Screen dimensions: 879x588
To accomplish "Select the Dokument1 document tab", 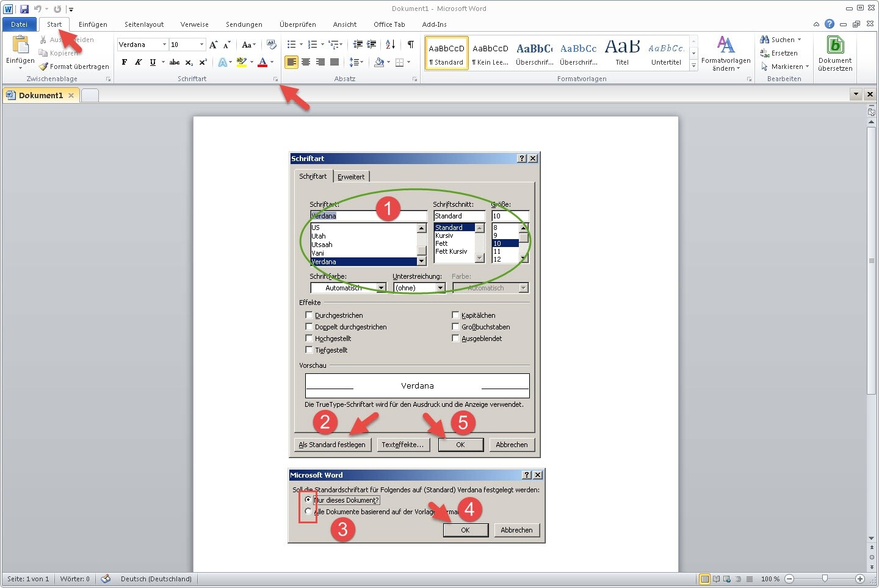I will 40,95.
